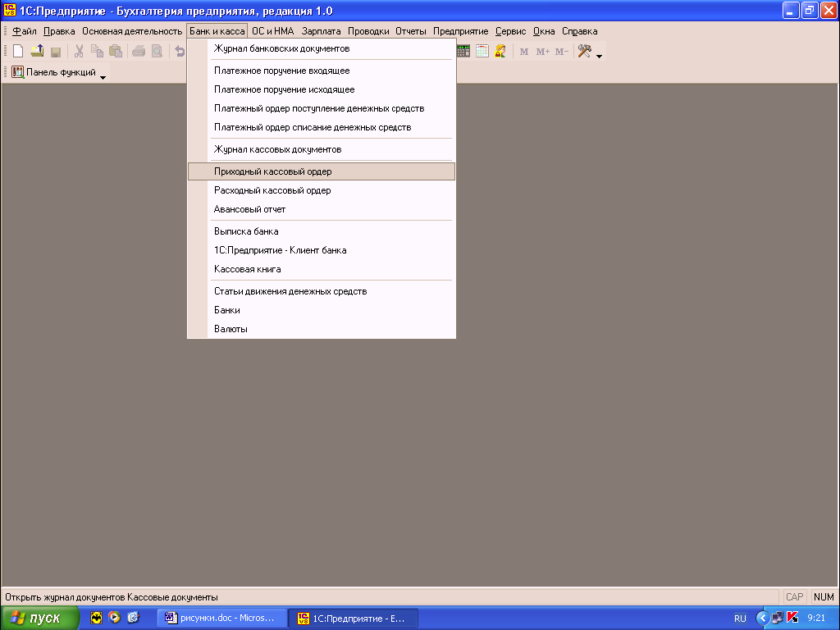Click the Kaspersky icon in system tray
This screenshot has width=840, height=630.
click(792, 618)
